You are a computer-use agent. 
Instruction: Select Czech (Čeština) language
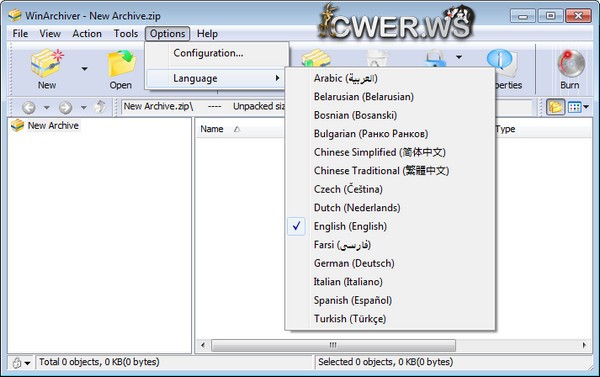point(390,189)
